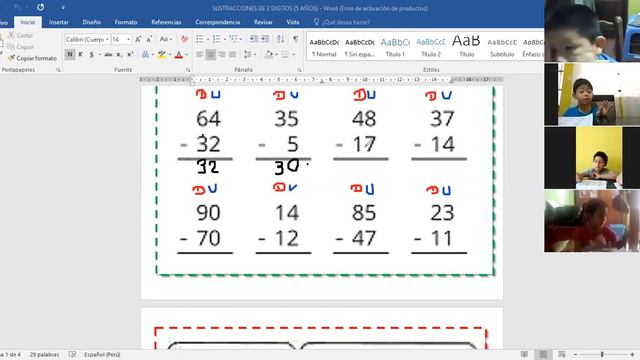Open the Quick Access Toolbar customize arrow

63,8
